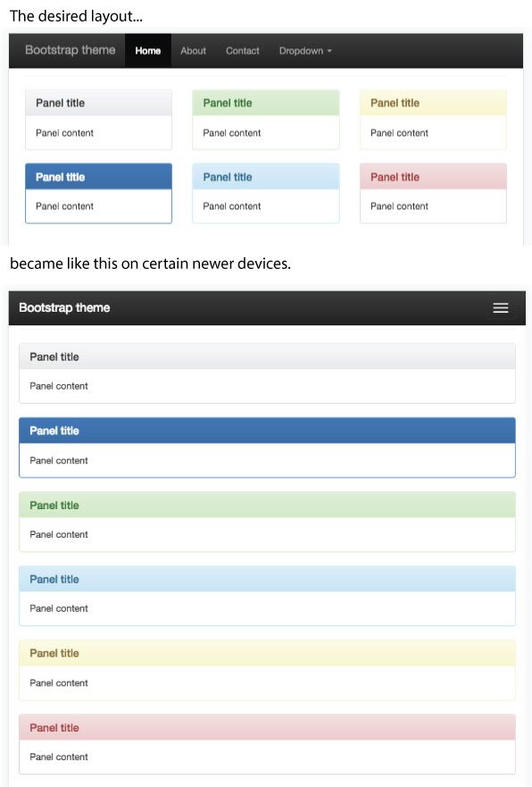Click Bootstrap theme brand in mobile navbar

64,307
